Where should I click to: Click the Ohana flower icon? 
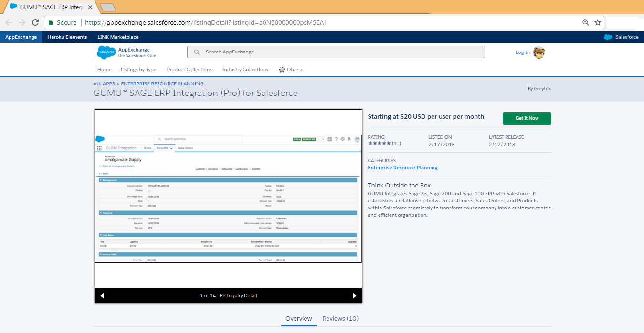point(282,70)
